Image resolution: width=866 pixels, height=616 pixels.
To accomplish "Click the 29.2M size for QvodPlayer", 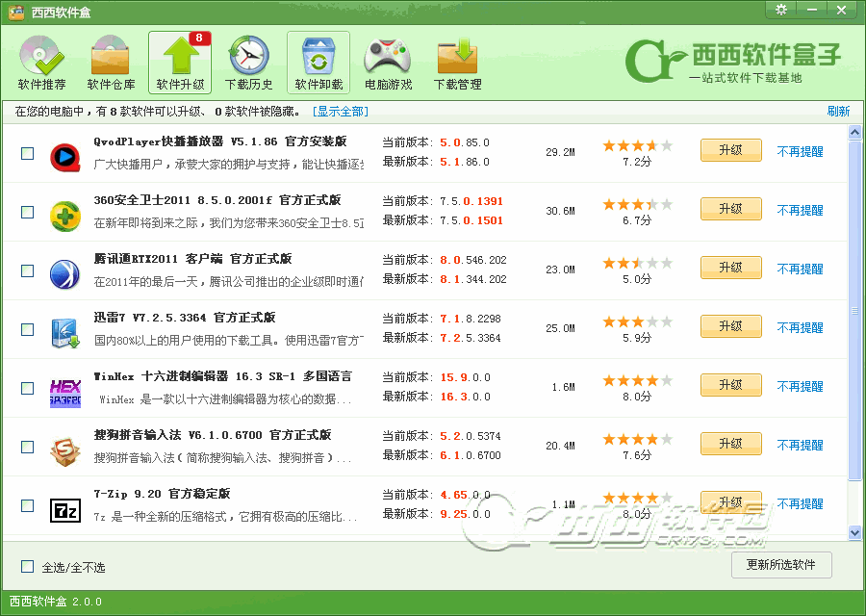I will tap(561, 152).
